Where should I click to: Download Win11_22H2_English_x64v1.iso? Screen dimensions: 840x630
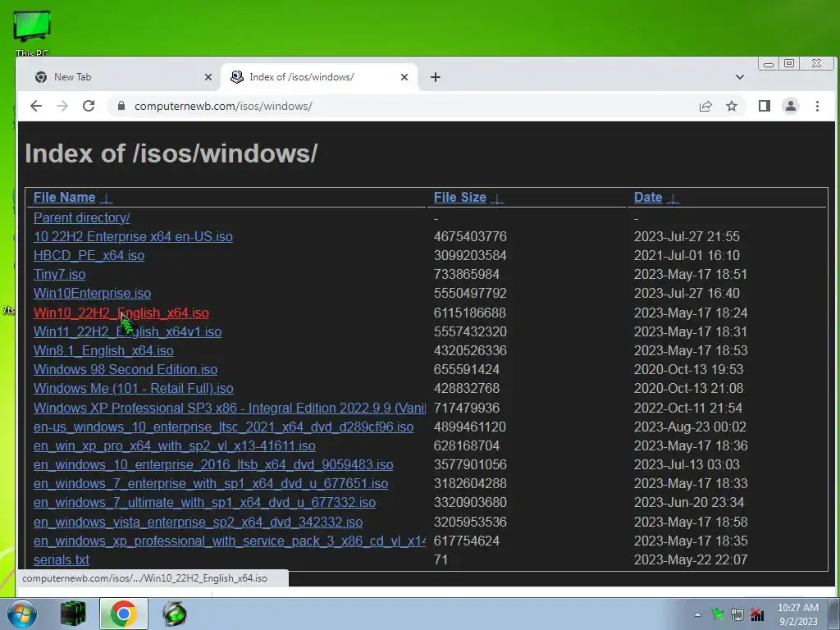coord(127,331)
